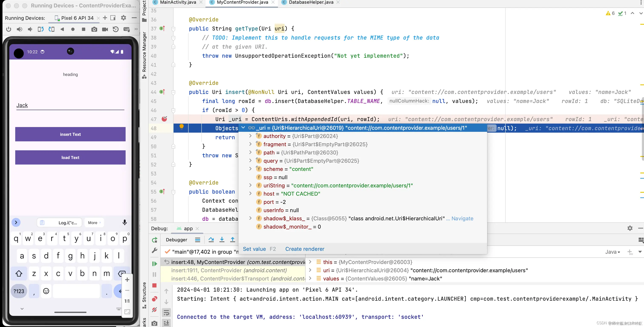Rotate emulator device left
Viewport: 644px width, 327px height.
click(40, 29)
